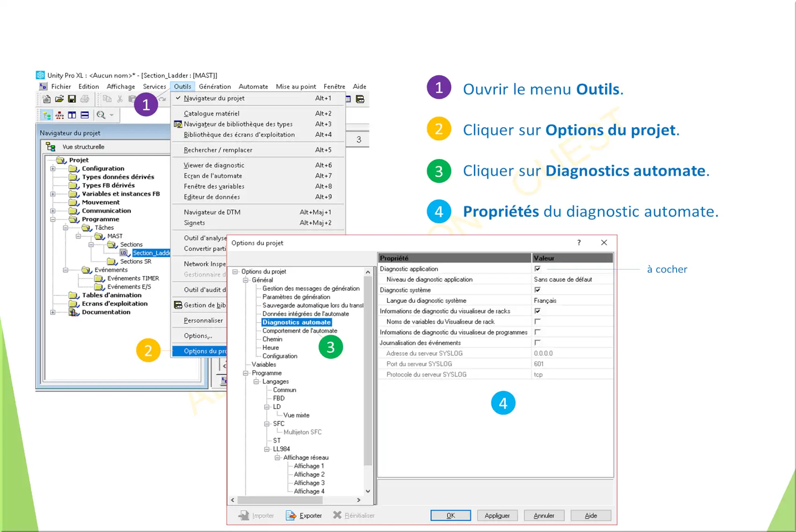
Task: Click the Importer icon in dialog
Action: (x=243, y=516)
